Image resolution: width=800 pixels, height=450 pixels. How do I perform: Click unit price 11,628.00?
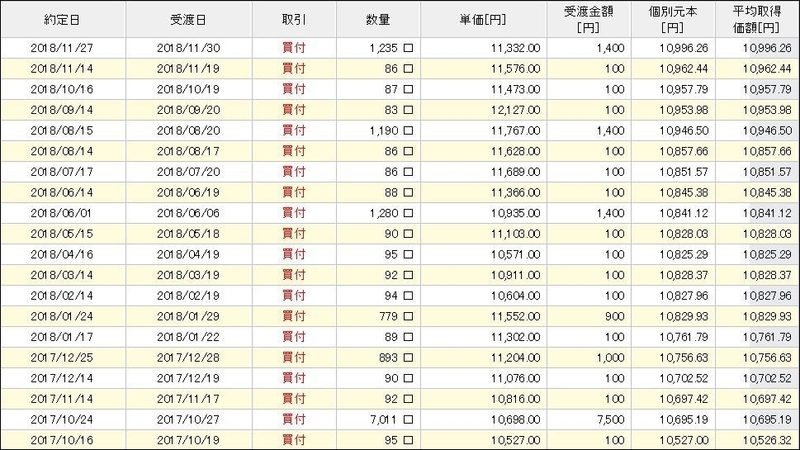click(515, 152)
